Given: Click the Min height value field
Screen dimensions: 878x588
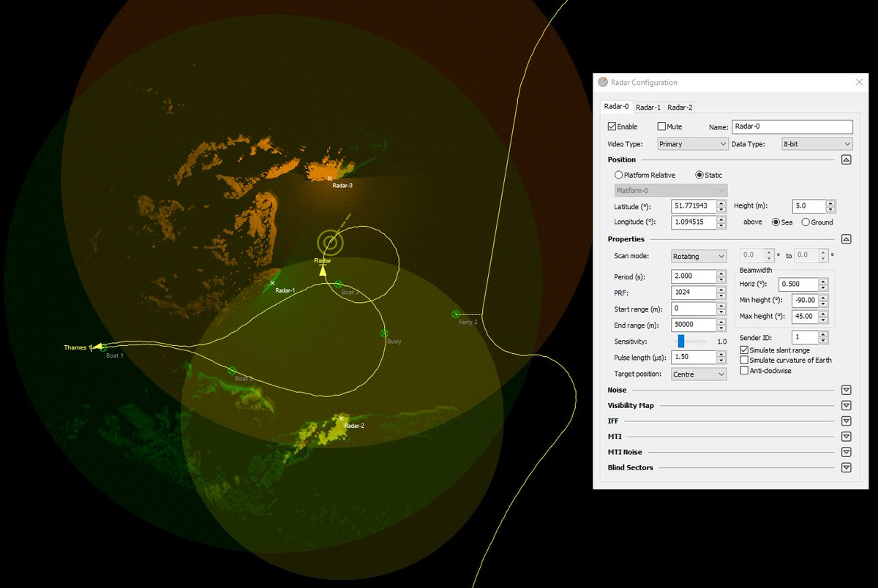Looking at the screenshot, I should tap(804, 301).
